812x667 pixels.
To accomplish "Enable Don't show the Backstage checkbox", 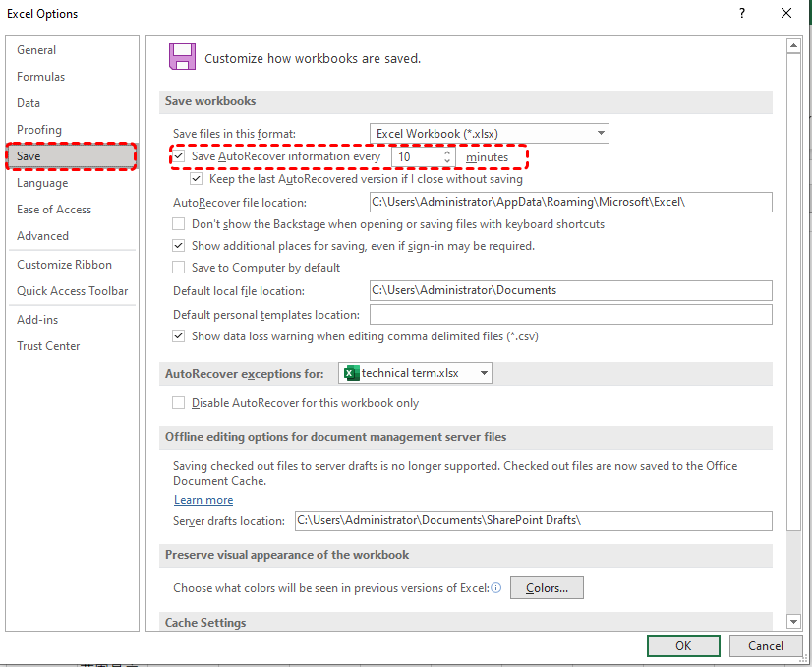I will (179, 224).
